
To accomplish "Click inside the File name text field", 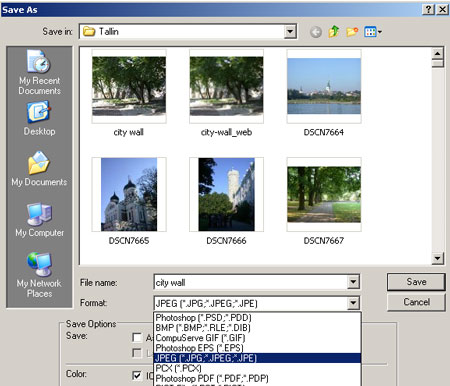I will pos(250,282).
